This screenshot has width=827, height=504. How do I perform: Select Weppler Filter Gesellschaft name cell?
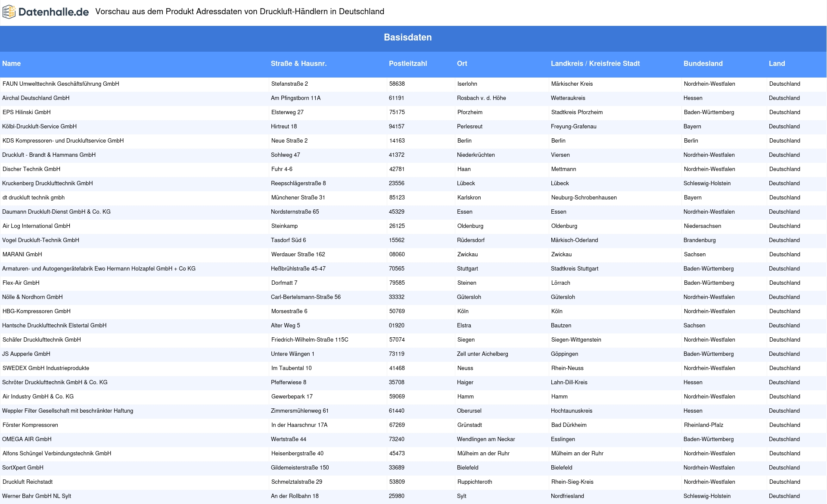pos(68,411)
